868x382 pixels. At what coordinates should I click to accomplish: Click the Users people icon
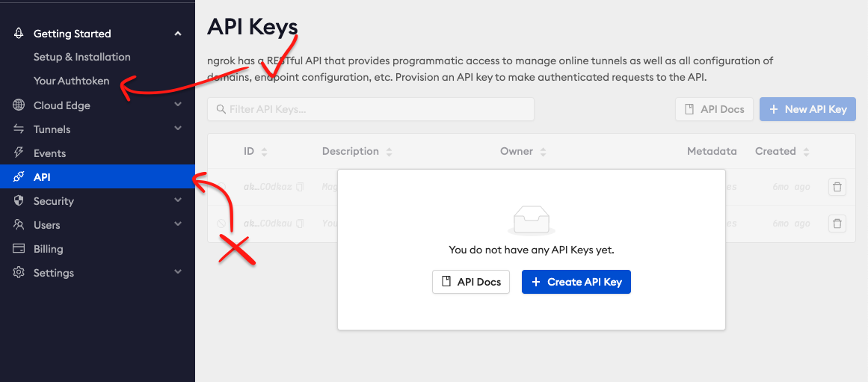(x=19, y=225)
